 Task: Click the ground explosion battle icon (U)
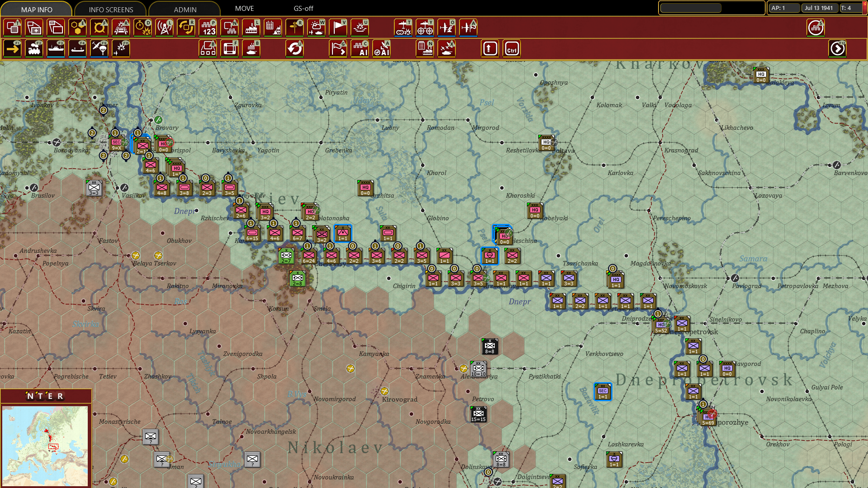[x=360, y=28]
